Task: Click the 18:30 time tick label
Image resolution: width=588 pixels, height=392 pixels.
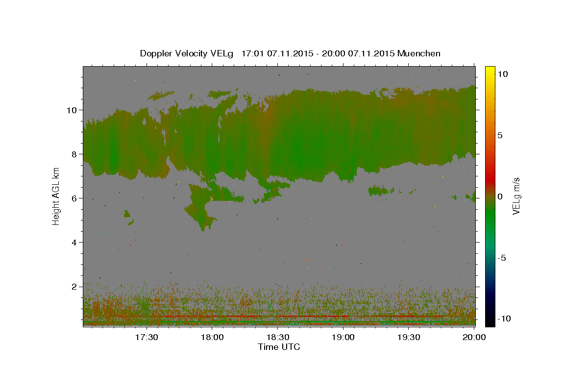Action: point(278,337)
